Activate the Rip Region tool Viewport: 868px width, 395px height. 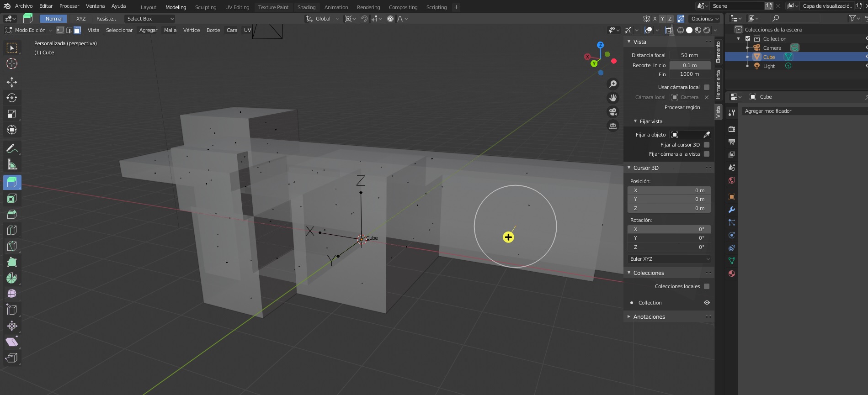tap(12, 358)
